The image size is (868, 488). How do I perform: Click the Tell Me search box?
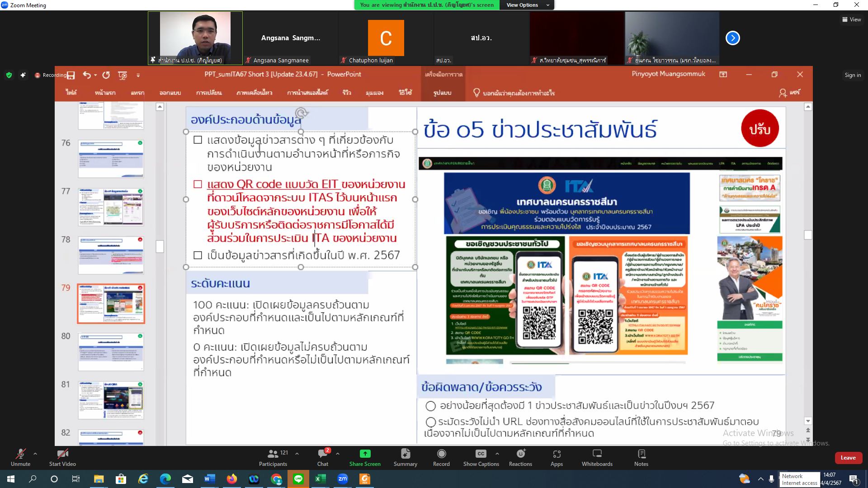pyautogui.click(x=514, y=93)
